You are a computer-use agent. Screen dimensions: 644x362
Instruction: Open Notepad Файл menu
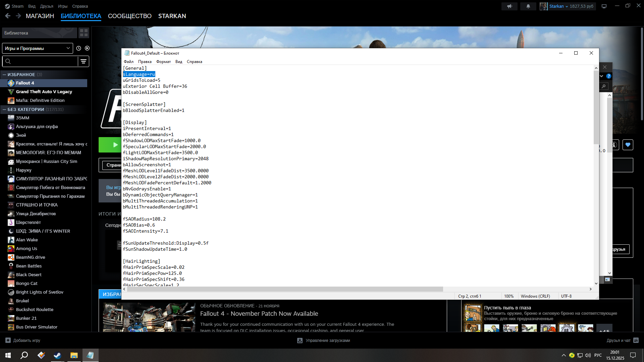[x=128, y=62]
